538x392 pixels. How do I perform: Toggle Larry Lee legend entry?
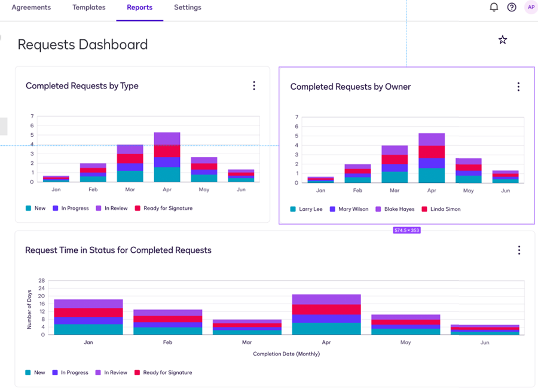(307, 209)
